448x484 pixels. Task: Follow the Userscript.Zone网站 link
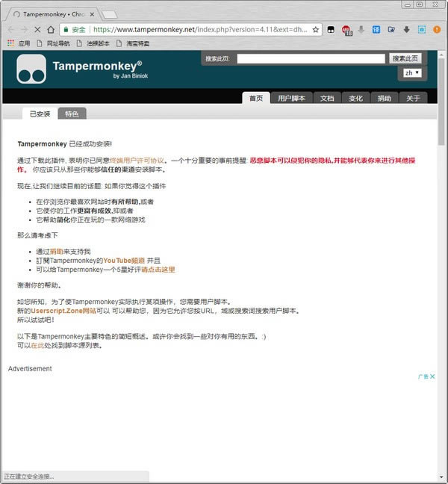point(63,311)
